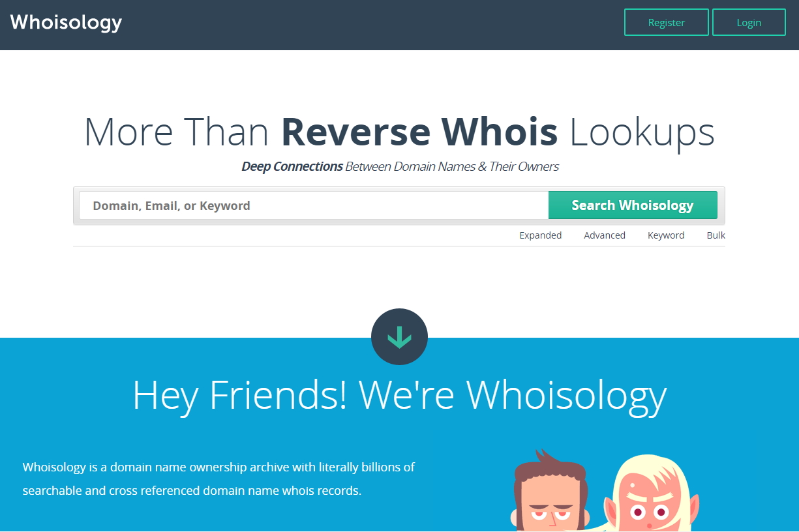Focus the Domain, Email, or Keyword search field

coord(314,205)
